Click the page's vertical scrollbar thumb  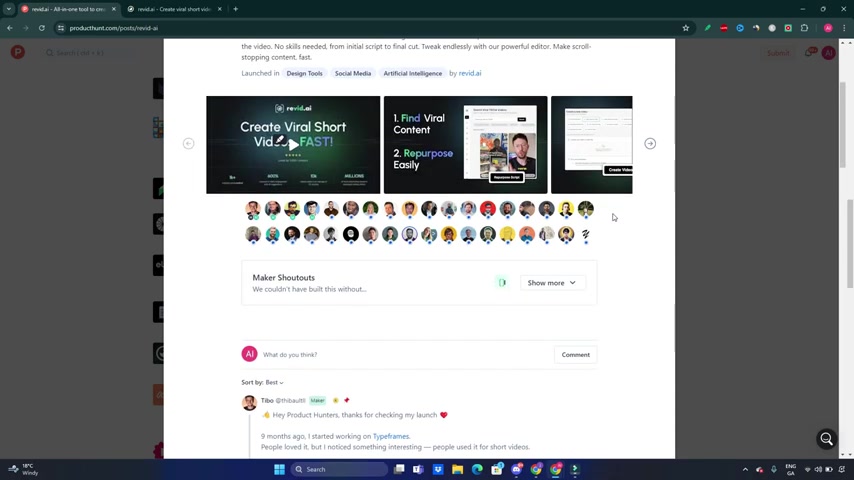[850, 244]
